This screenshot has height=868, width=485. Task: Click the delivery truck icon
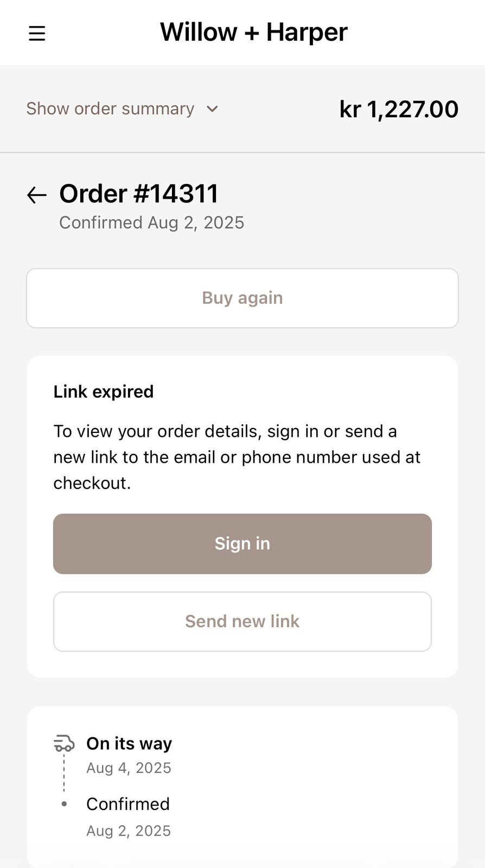(64, 743)
